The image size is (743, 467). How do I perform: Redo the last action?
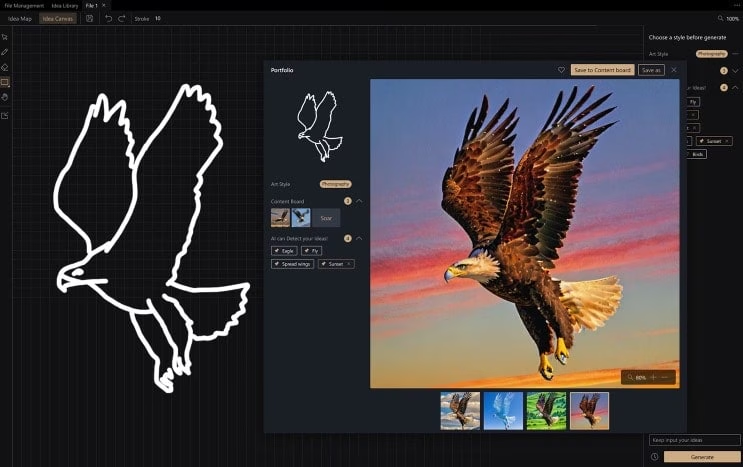pos(122,18)
